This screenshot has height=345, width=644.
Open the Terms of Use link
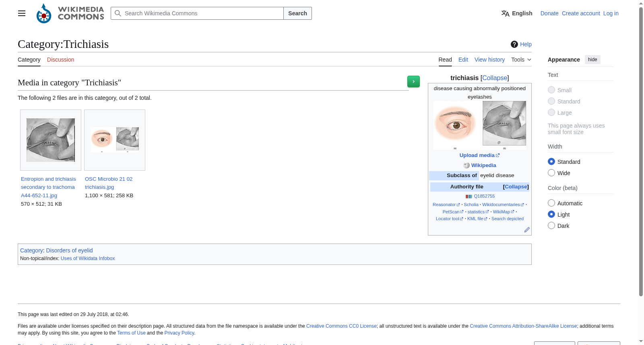(x=131, y=333)
